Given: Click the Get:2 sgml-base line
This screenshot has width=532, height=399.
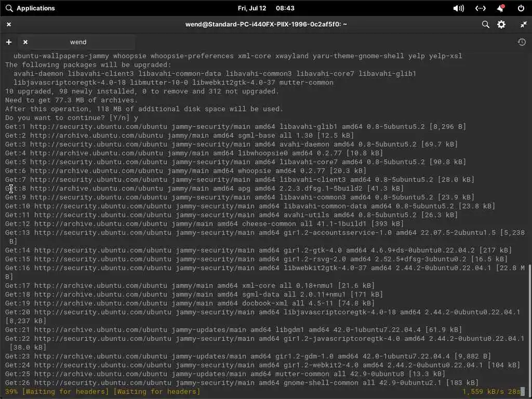Looking at the screenshot, I should [179, 136].
